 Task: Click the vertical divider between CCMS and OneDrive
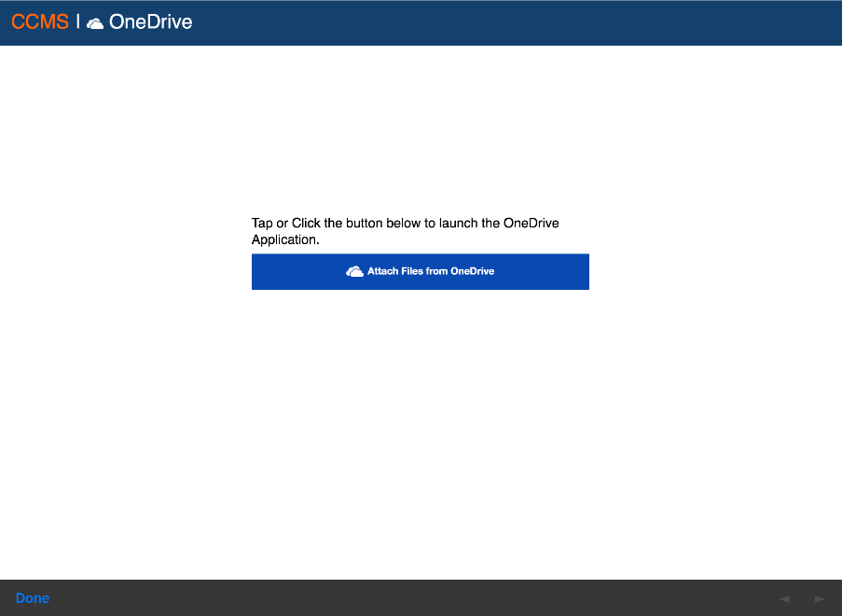click(x=77, y=22)
